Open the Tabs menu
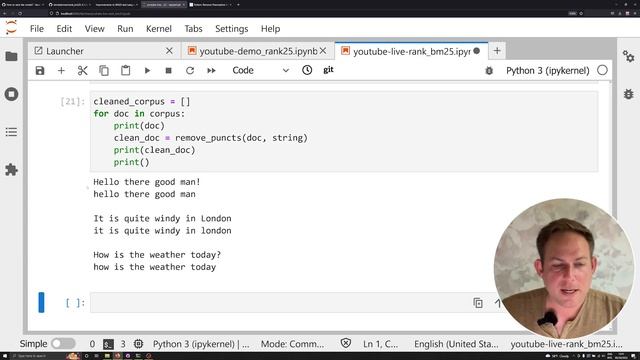The image size is (640, 360). (x=193, y=29)
